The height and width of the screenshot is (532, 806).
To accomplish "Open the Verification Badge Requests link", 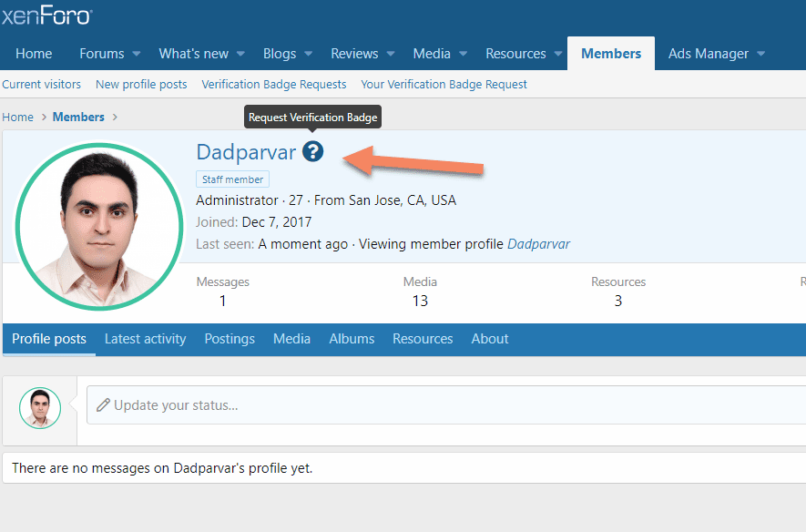I will [274, 85].
